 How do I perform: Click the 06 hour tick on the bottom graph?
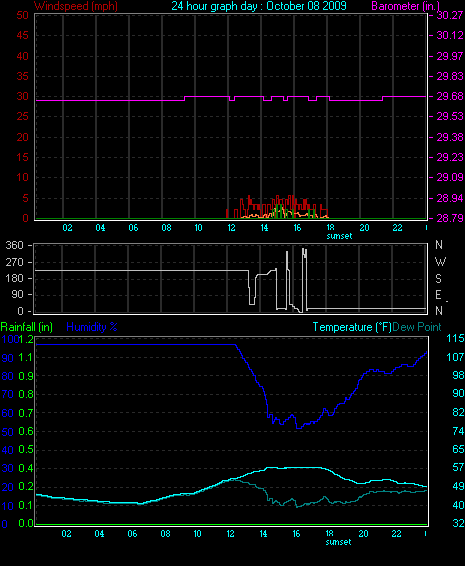coord(132,534)
